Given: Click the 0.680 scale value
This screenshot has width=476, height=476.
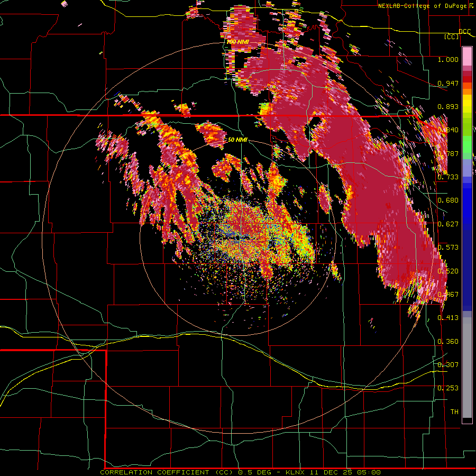Looking at the screenshot, I should 448,200.
